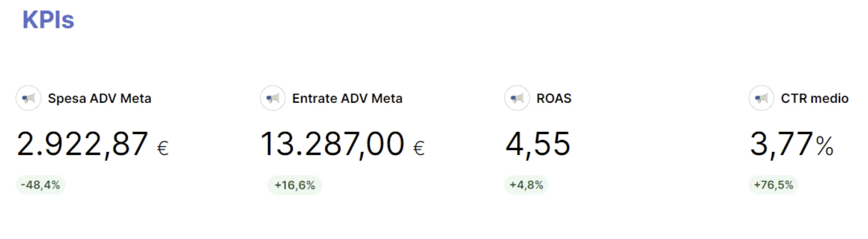This screenshot has width=868, height=239.
Task: Click the +76,5% change badge
Action: pyautogui.click(x=773, y=185)
